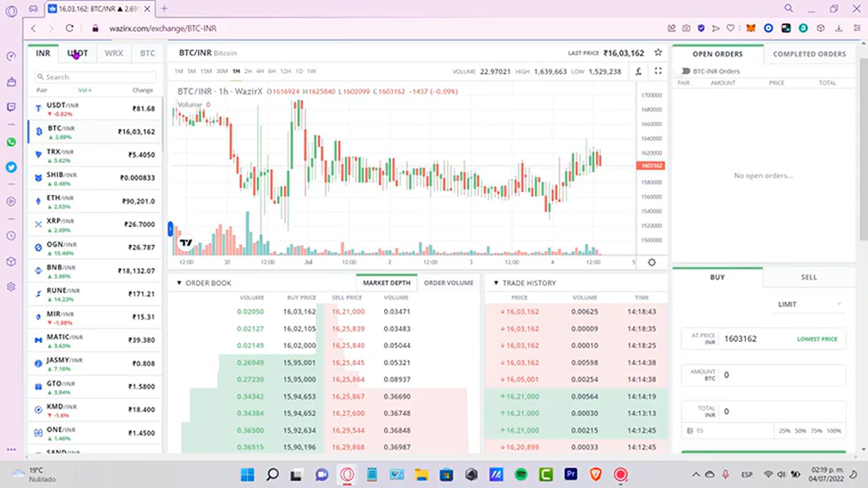Open the LIMIT order type dropdown
The width and height of the screenshot is (868, 488).
(x=809, y=304)
